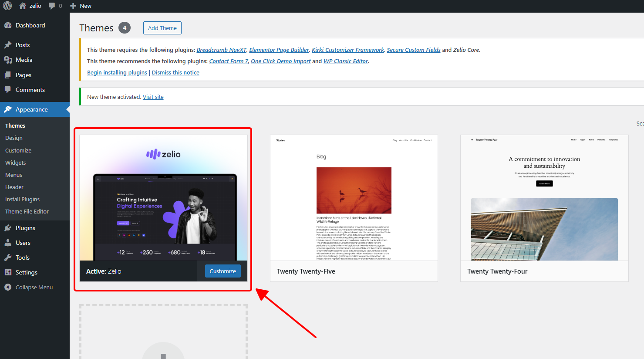644x359 pixels.
Task: Select the Twenty Twenty-Five theme thumbnail
Action: pyautogui.click(x=354, y=198)
